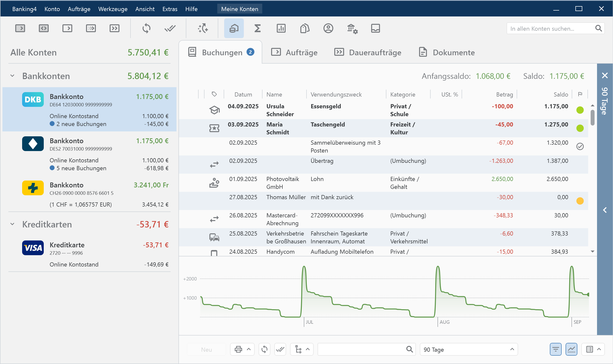Open bank settings icon with gear
The height and width of the screenshot is (364, 613).
point(352,28)
